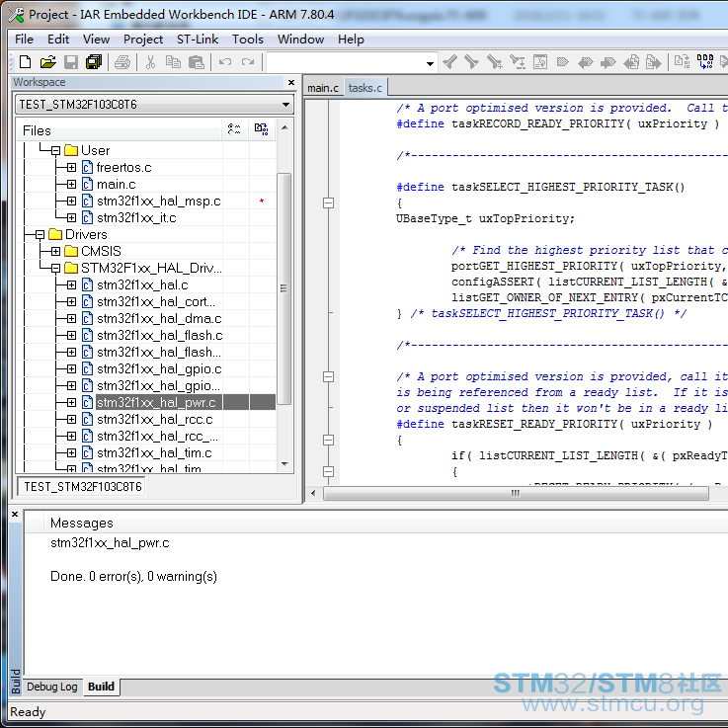Open the Project menu
Viewport: 728px width, 728px height.
[143, 39]
